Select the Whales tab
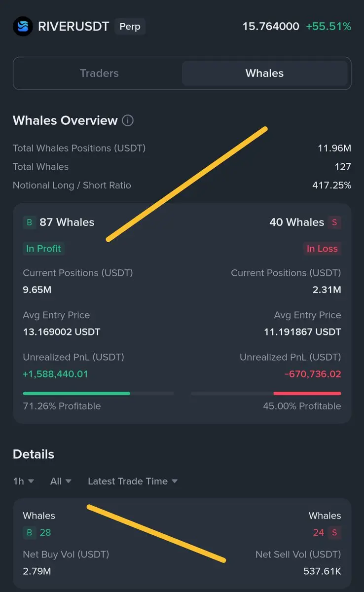 (x=265, y=74)
